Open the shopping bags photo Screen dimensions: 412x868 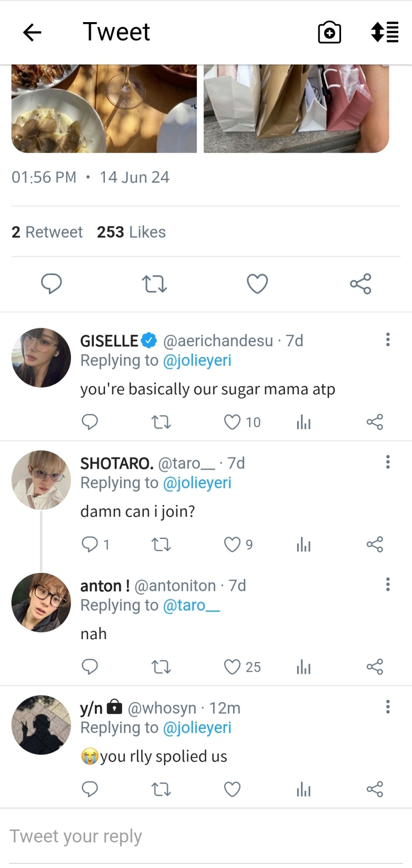296,108
